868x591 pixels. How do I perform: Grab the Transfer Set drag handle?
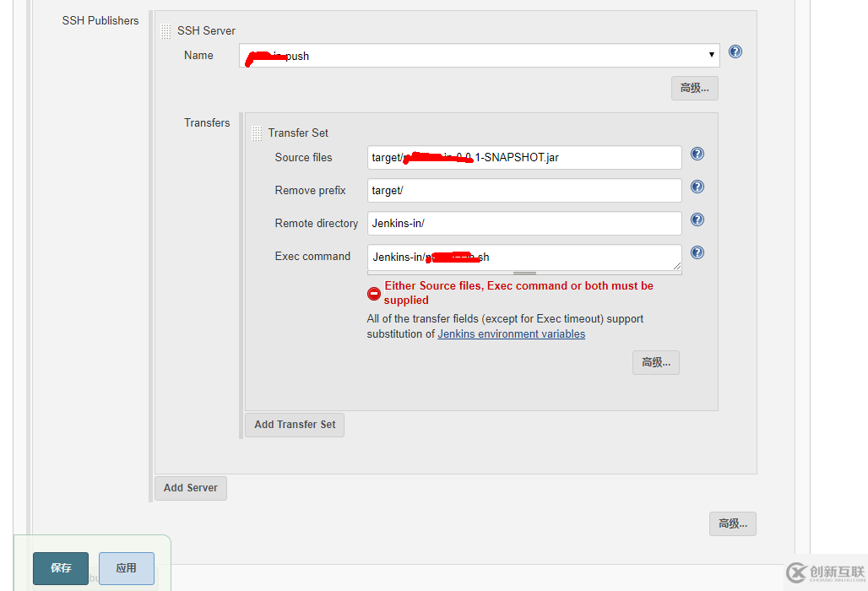click(257, 133)
